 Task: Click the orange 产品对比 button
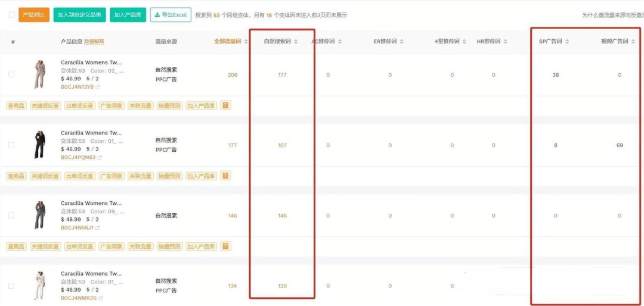click(33, 15)
